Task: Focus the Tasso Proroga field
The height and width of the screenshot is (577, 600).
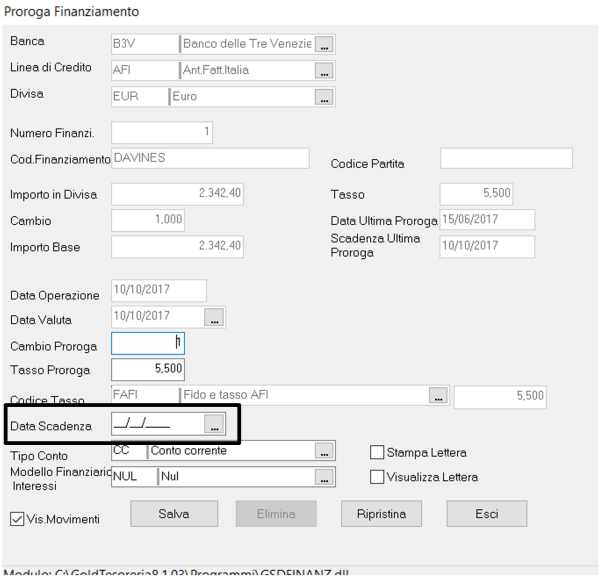Action: point(147,370)
